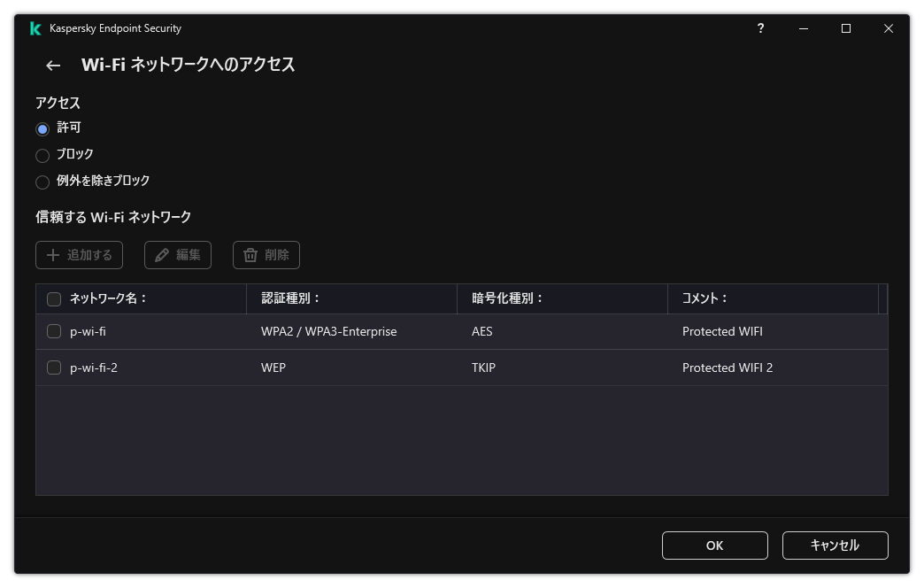Viewport: 924px width, 588px height.
Task: Maximize the Kaspersky Endpoint Security window
Action: click(845, 28)
